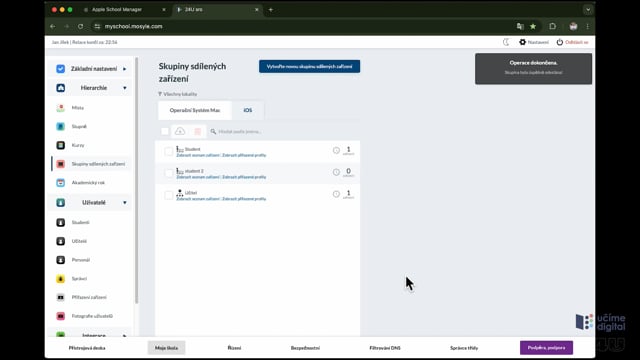Open the Akademický rok calendar icon
Screen dimensions: 640x360
60,182
